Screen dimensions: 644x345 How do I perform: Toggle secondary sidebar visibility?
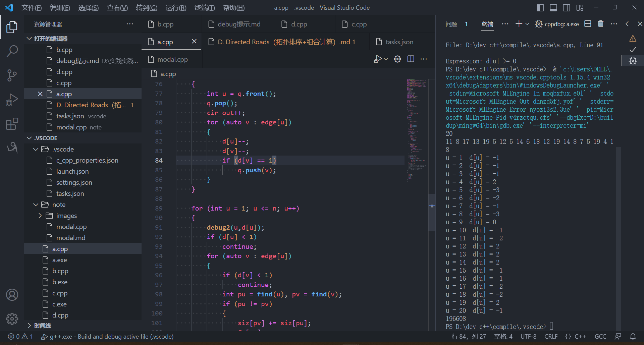567,7
